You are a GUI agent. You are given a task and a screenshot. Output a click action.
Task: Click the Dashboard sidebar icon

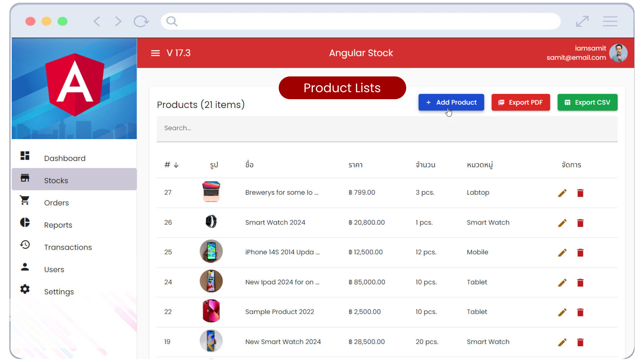25,156
